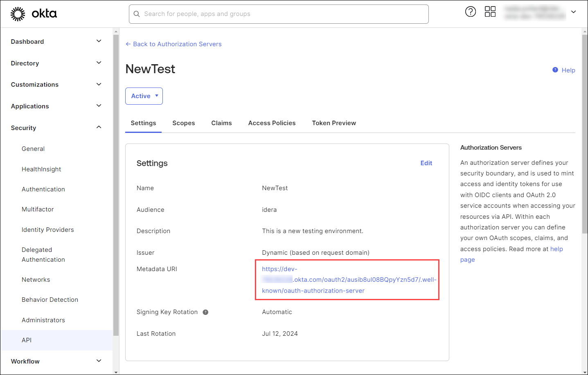Click the 'Dynamic (based on request domain)' Issuer value
The width and height of the screenshot is (588, 375).
(x=315, y=253)
